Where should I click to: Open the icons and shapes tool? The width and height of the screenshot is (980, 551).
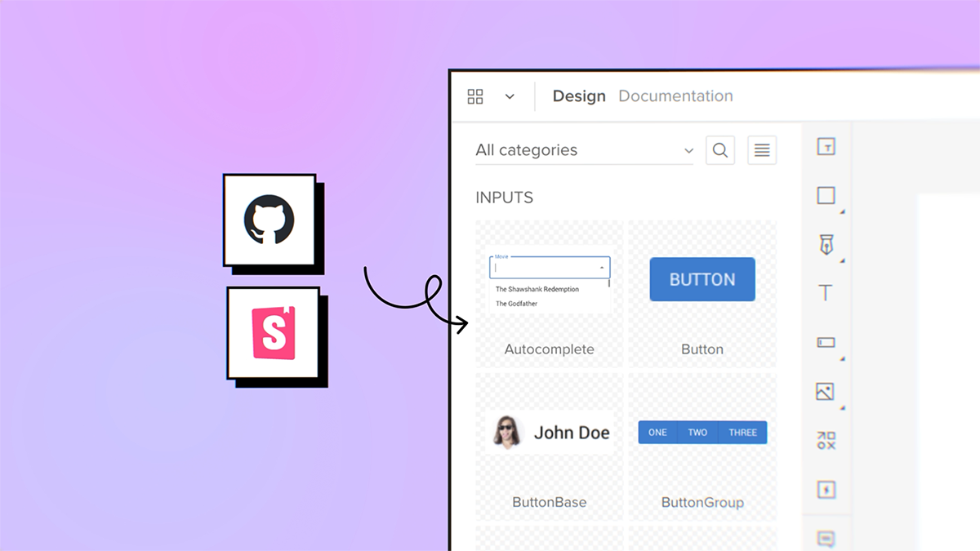point(826,441)
